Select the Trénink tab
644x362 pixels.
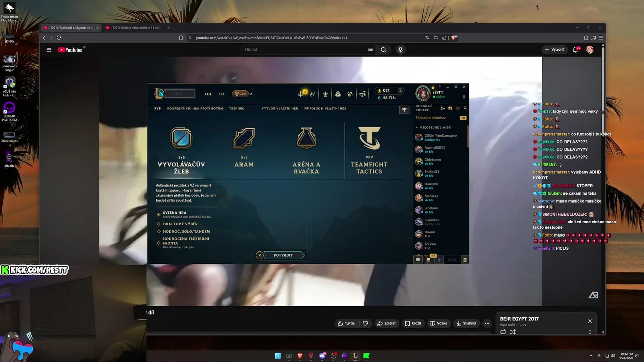[x=236, y=108]
